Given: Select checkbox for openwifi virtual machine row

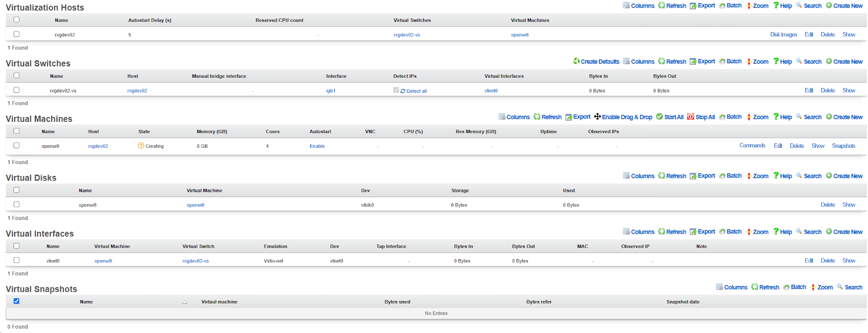Looking at the screenshot, I should [x=16, y=146].
